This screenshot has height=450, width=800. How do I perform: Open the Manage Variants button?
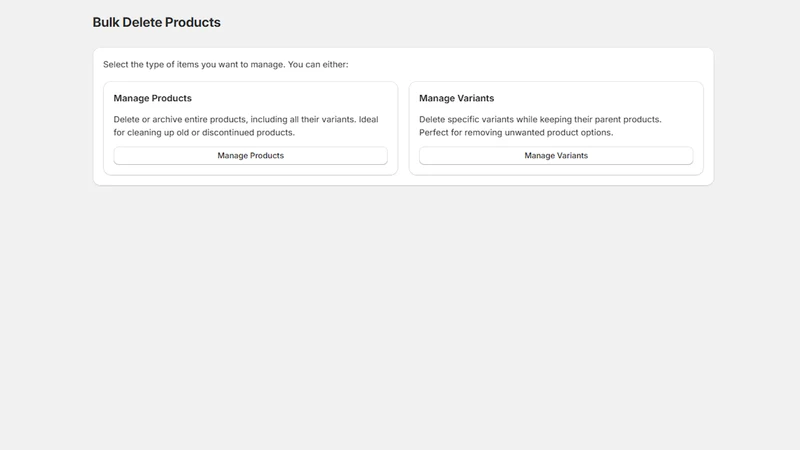click(556, 156)
